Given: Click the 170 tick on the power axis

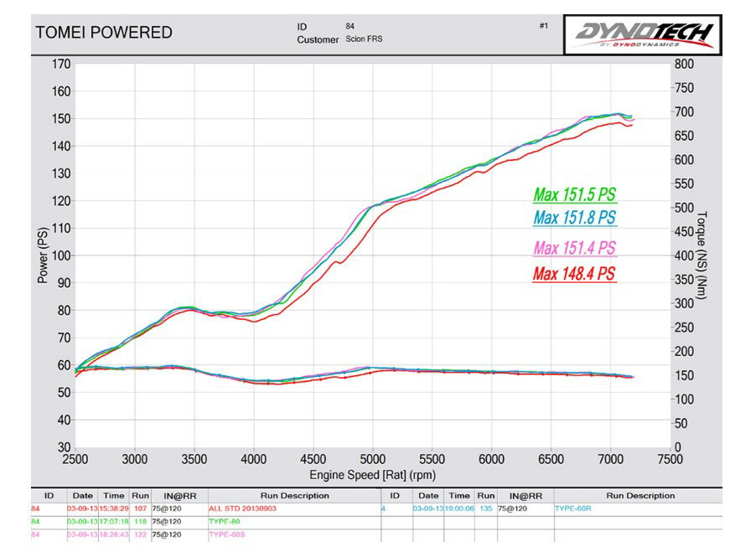Looking at the screenshot, I should [61, 64].
